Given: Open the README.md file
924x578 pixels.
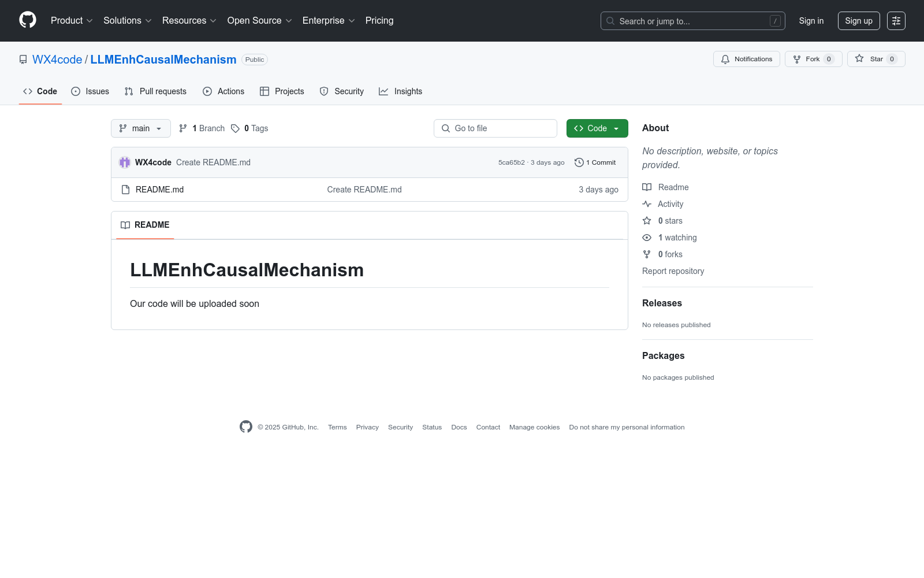Looking at the screenshot, I should pos(159,190).
